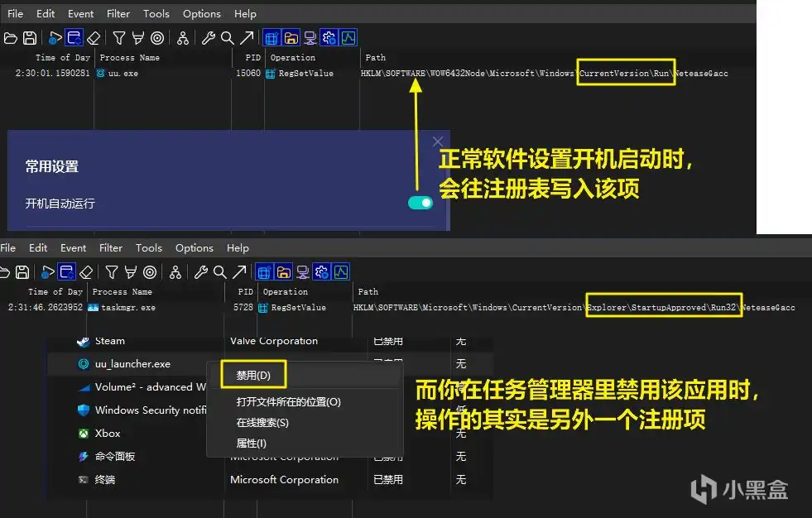Turn off the 开机自动运行 switch

[x=420, y=202]
